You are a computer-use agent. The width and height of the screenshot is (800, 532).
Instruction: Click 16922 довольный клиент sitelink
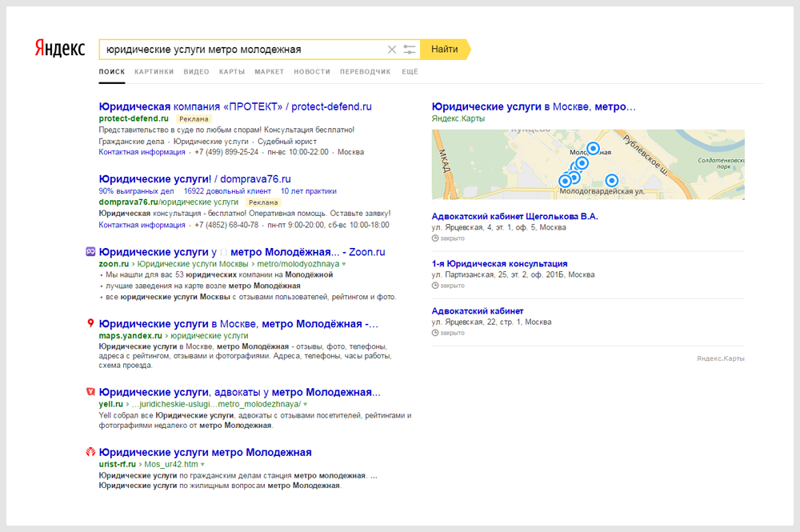pos(227,191)
